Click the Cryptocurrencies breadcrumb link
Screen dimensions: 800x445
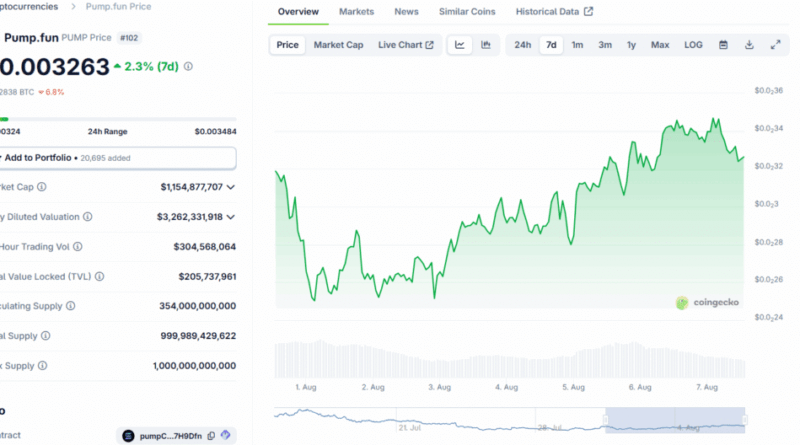click(29, 7)
